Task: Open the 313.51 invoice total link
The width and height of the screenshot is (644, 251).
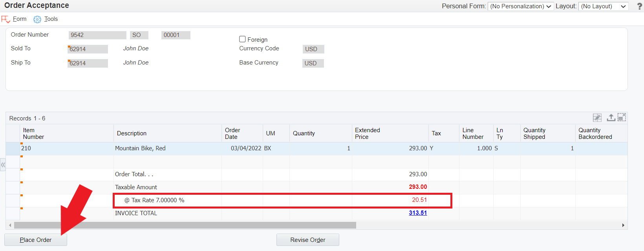Action: point(418,213)
